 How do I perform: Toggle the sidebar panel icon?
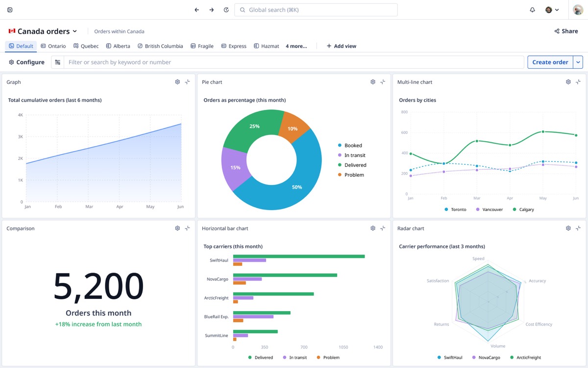click(10, 10)
